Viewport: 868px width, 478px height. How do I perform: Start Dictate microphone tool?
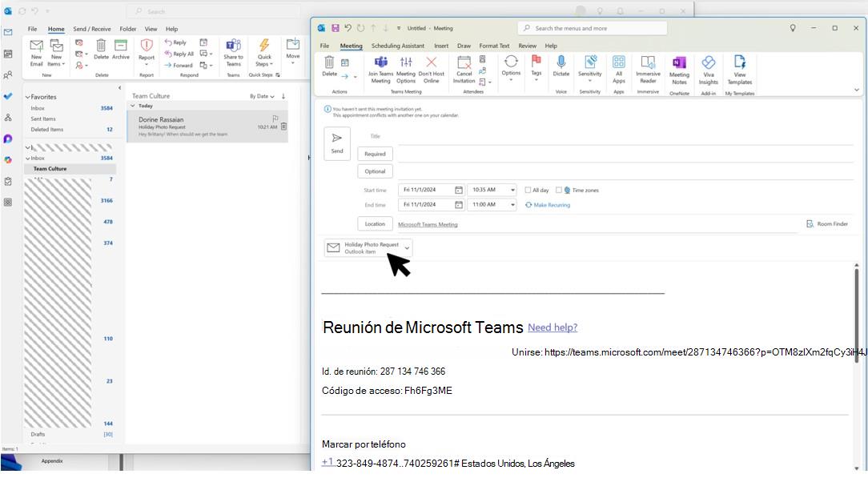(561, 66)
